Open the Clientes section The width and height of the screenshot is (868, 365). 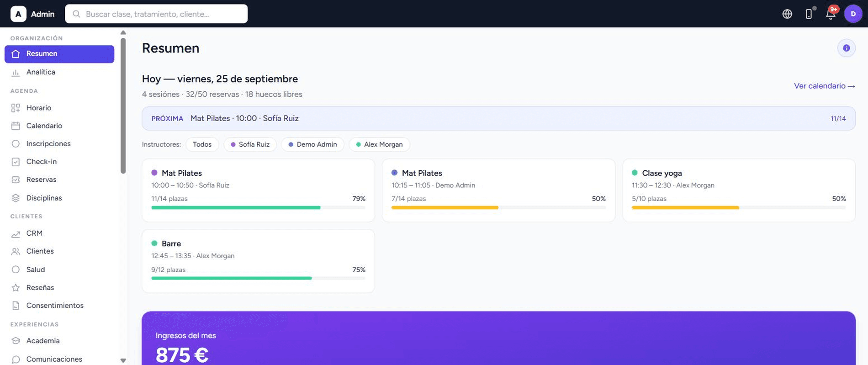point(59,251)
